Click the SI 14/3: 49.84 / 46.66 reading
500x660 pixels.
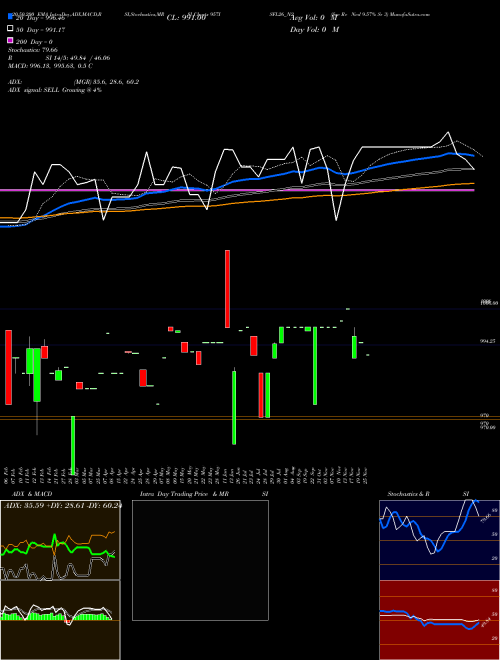pyautogui.click(x=78, y=58)
